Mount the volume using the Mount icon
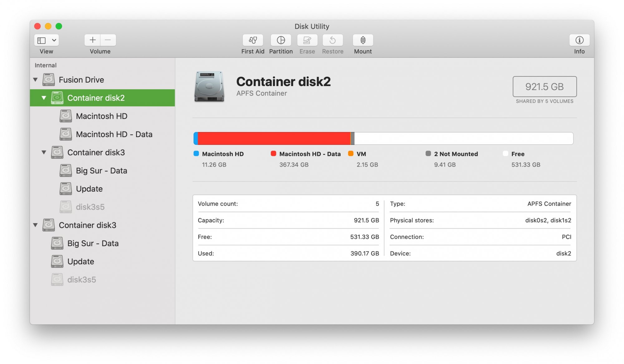The height and width of the screenshot is (364, 624). pos(363,40)
